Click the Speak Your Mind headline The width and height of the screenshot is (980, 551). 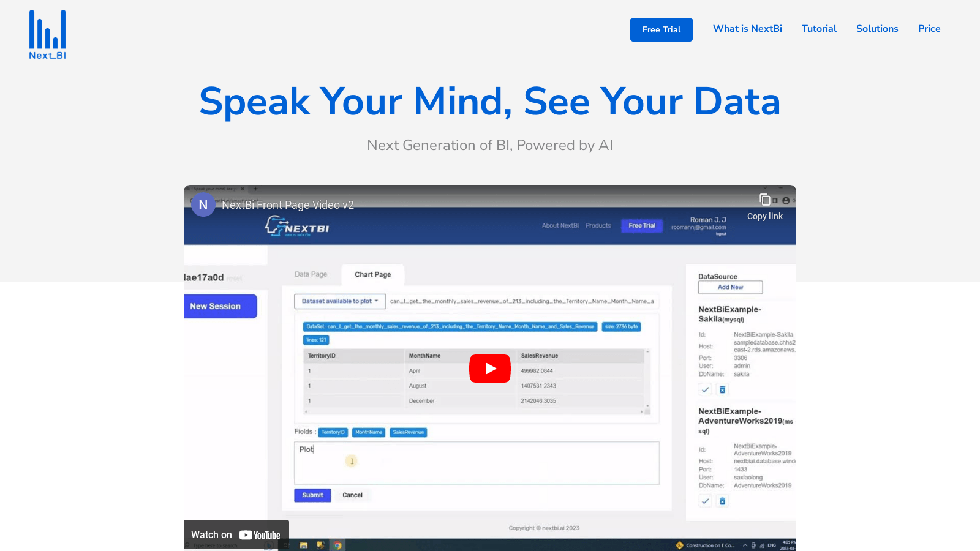(490, 102)
